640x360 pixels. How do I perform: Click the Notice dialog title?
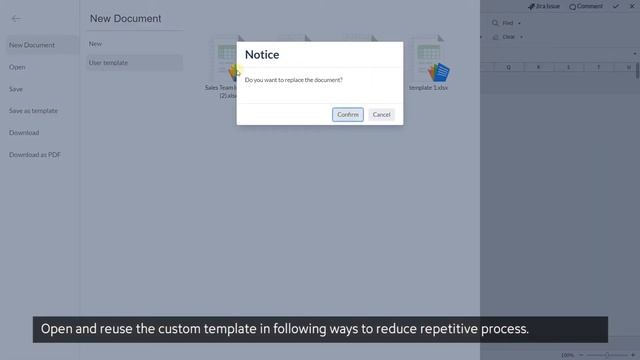[262, 55]
